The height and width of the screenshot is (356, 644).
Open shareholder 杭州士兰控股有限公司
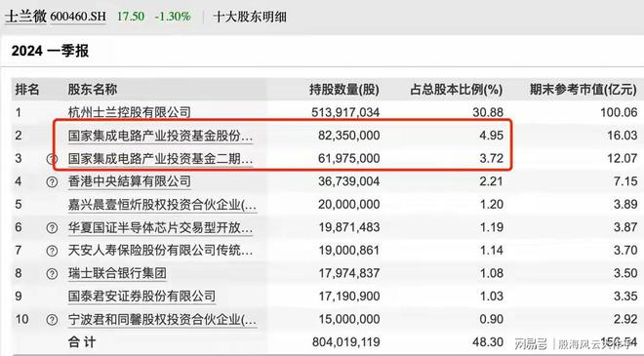(x=130, y=112)
